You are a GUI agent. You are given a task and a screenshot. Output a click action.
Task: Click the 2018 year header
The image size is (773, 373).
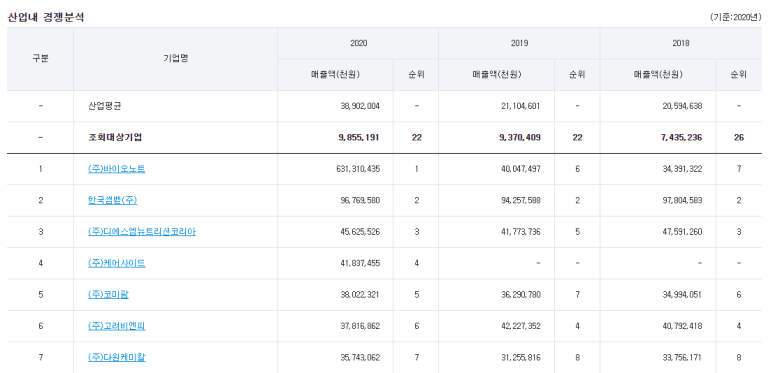pyautogui.click(x=681, y=43)
